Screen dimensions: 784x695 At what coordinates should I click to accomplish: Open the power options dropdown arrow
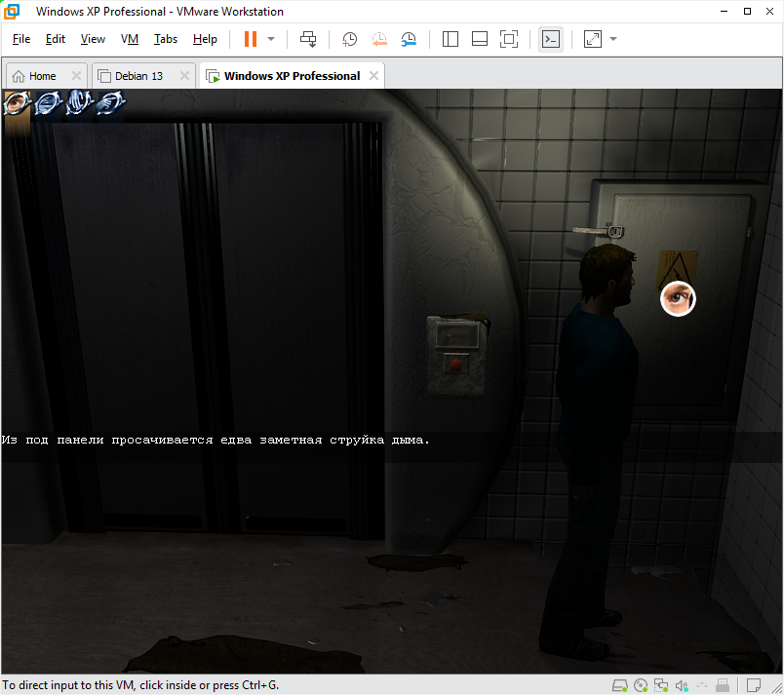point(271,39)
